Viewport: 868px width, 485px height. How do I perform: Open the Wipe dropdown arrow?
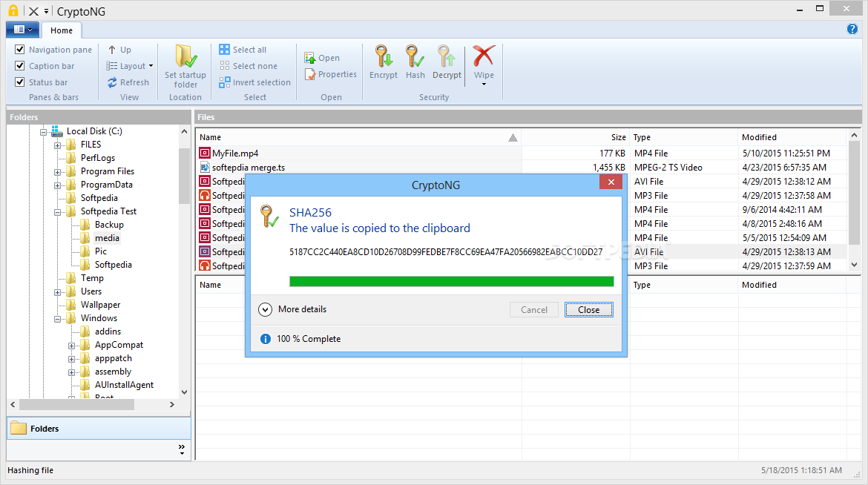point(484,84)
